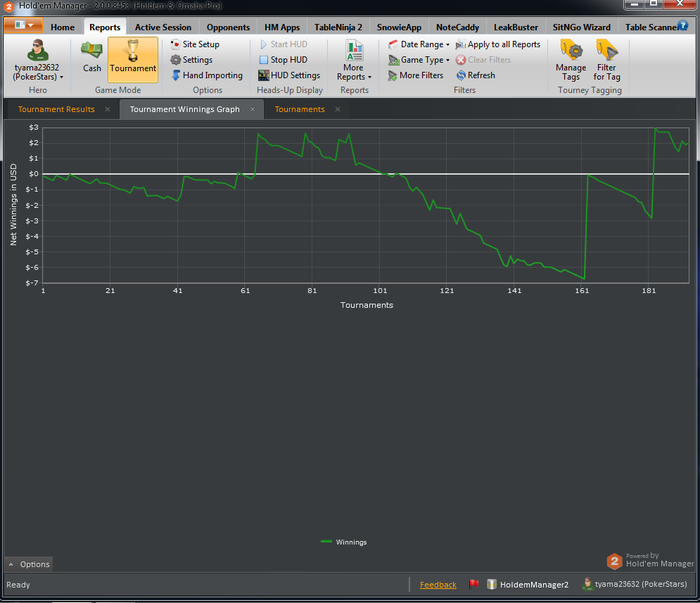
Task: Switch to the Tournaments report tab
Action: (300, 109)
